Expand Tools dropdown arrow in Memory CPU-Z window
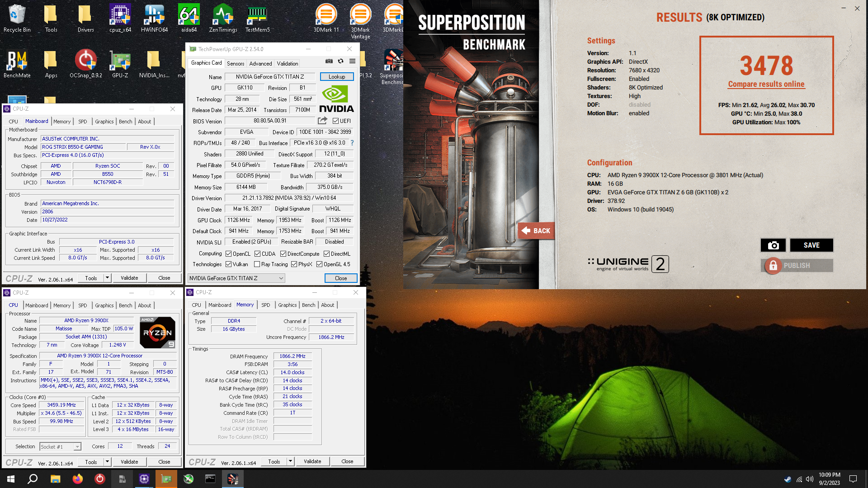Image resolution: width=868 pixels, height=488 pixels. (x=291, y=461)
